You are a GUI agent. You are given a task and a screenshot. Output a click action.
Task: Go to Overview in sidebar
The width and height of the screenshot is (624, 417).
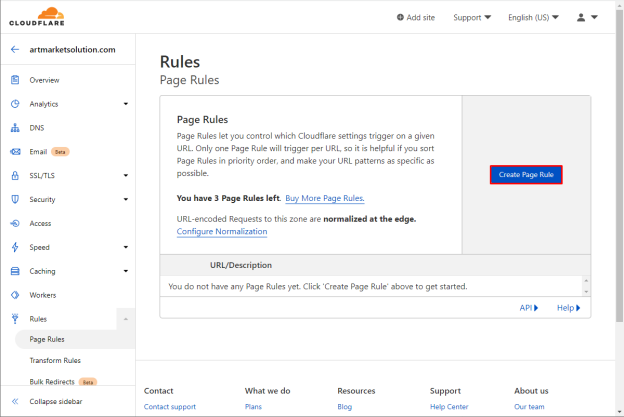click(44, 80)
